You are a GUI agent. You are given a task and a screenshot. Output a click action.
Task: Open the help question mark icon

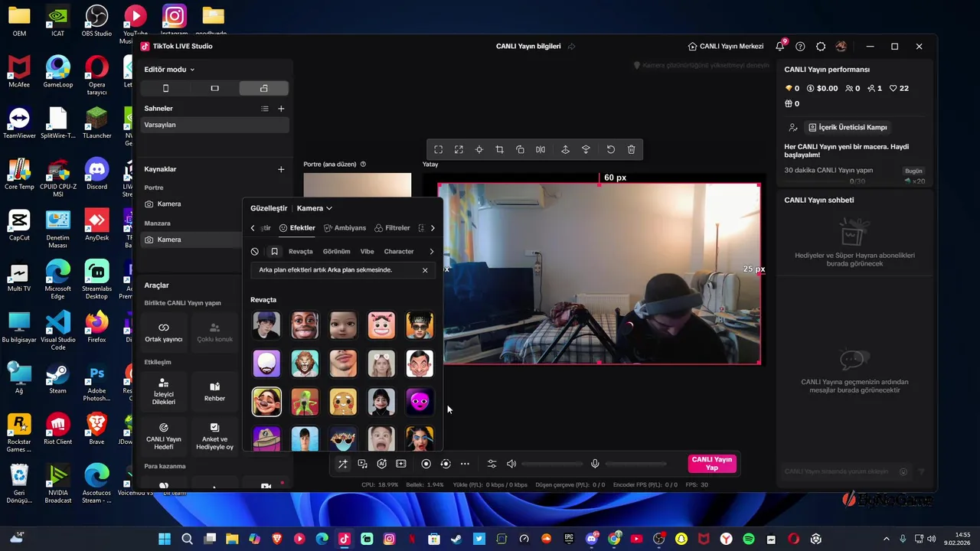click(x=800, y=47)
